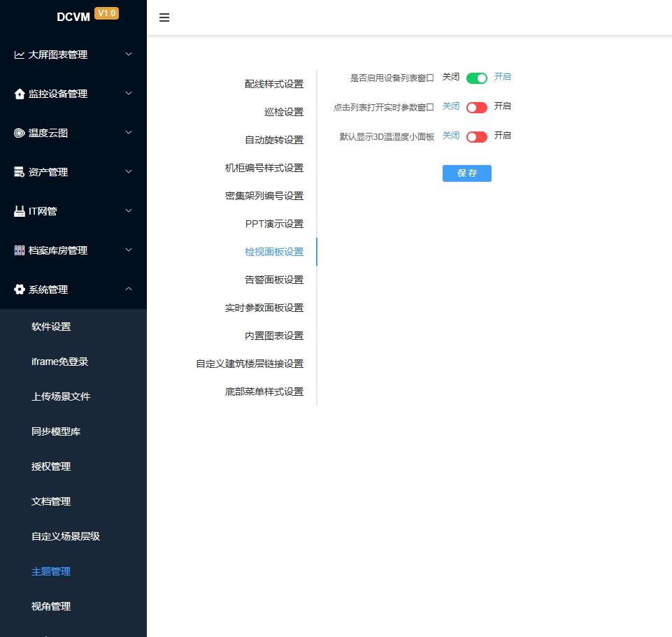The width and height of the screenshot is (672, 637).
Task: Open 视角管理 in the sidebar
Action: pos(51,606)
